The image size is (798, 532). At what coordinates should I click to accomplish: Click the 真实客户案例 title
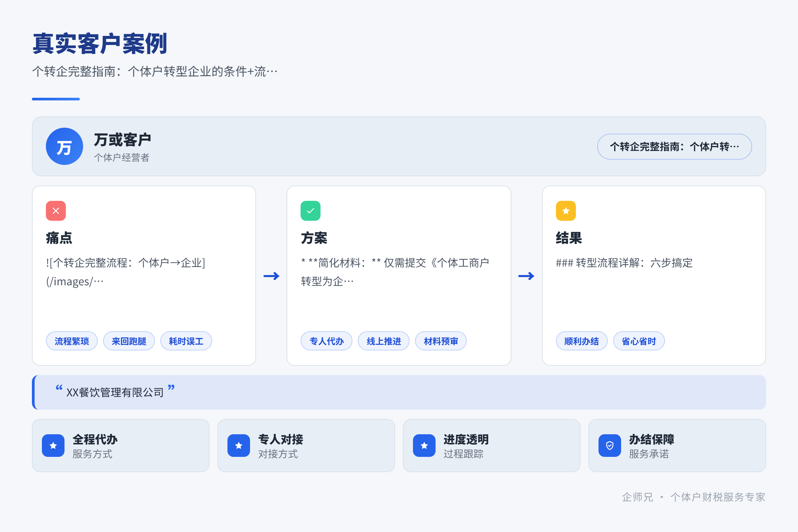click(100, 44)
